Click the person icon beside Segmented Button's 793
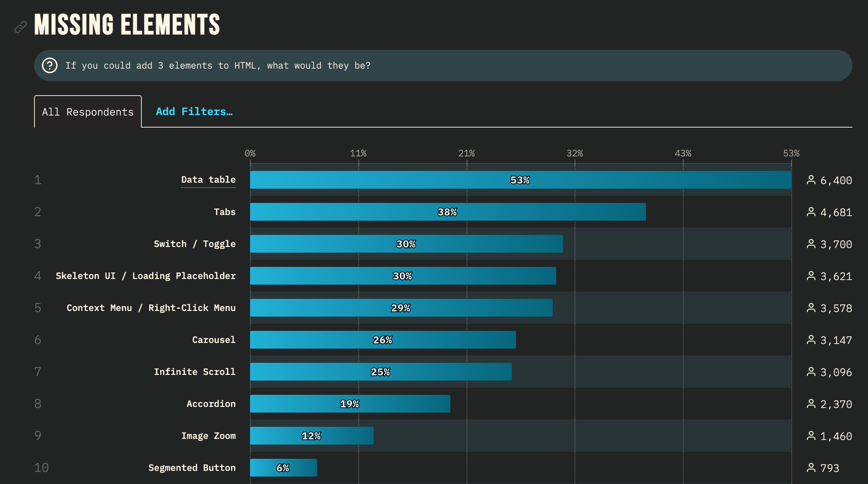This screenshot has height=484, width=868. (x=812, y=468)
